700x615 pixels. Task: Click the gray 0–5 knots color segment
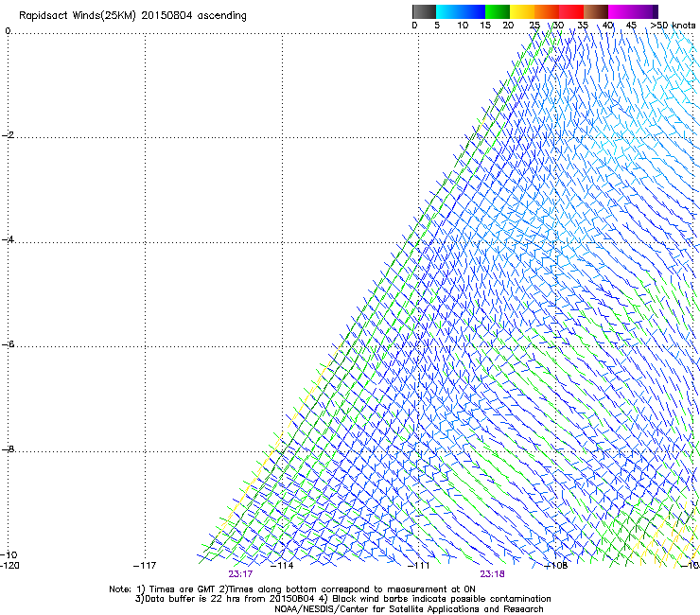tap(424, 11)
